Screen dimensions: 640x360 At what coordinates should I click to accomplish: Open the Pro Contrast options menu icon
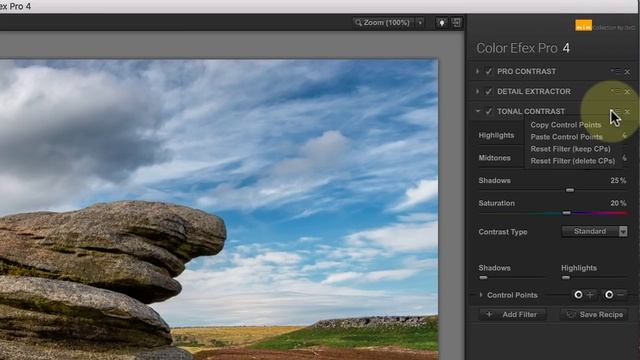click(616, 71)
